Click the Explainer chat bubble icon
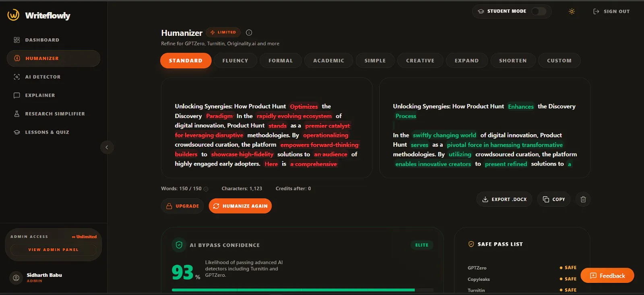 pyautogui.click(x=17, y=96)
